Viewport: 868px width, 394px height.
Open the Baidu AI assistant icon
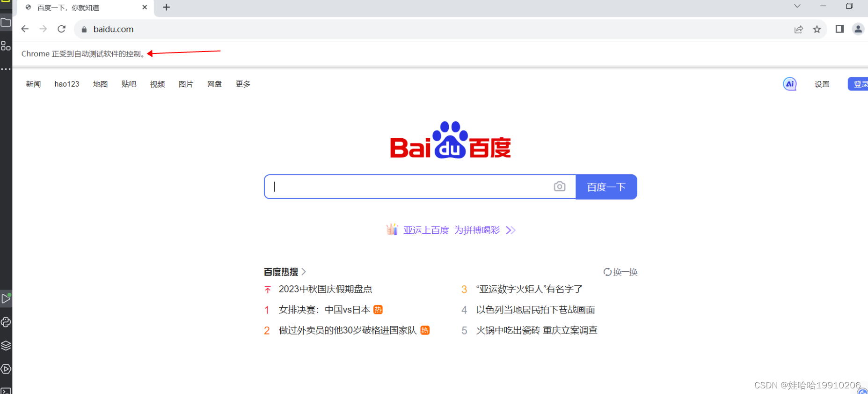(x=790, y=84)
